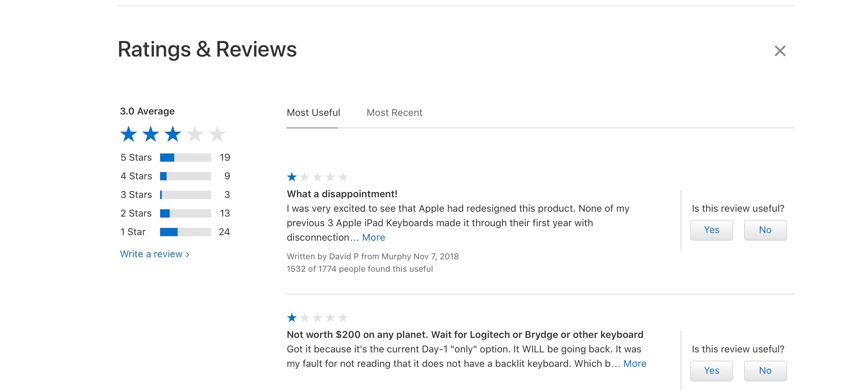Viewport: 868px width, 391px height.
Task: Open the Write a review link
Action: point(155,254)
